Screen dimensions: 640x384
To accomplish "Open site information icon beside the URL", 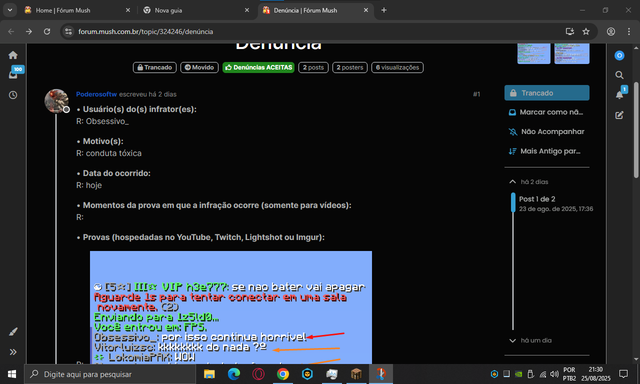I will tap(69, 31).
